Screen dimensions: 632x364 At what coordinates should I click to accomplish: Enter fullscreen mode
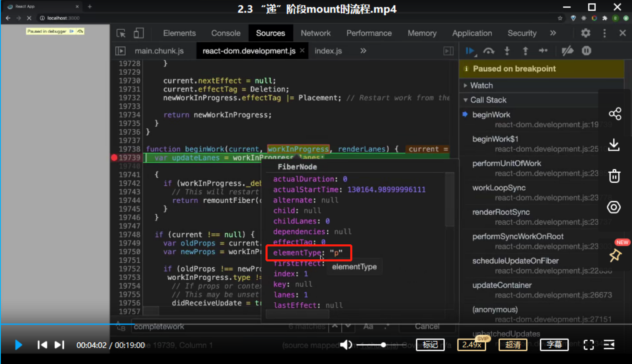tap(589, 345)
